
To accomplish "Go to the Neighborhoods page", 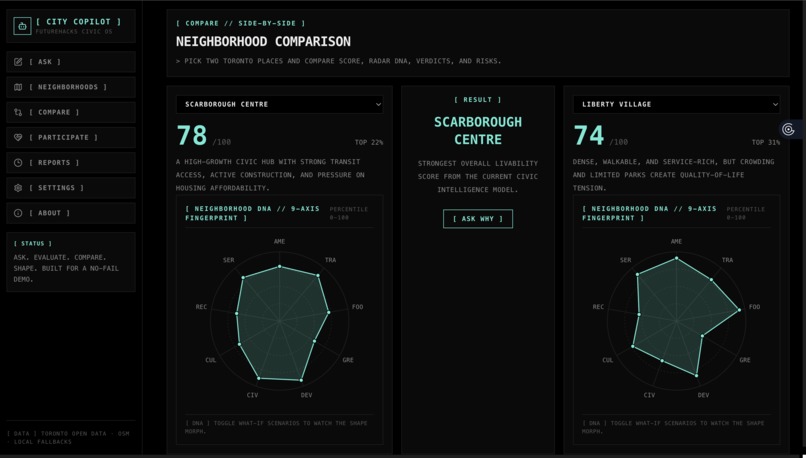I will click(71, 87).
